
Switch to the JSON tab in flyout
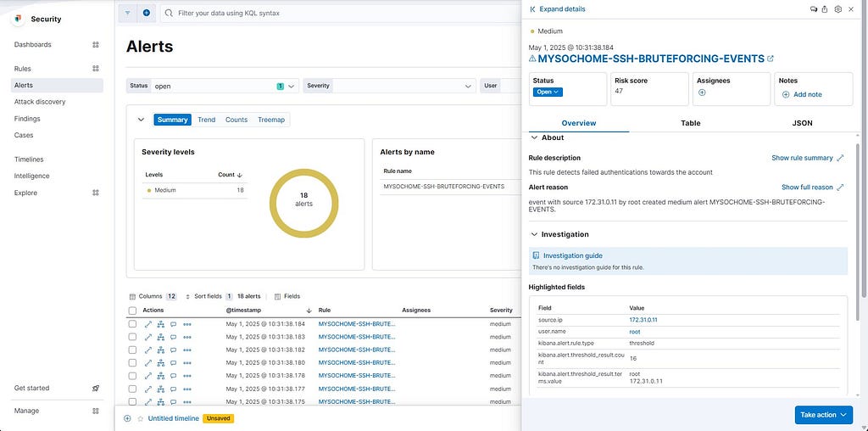(x=802, y=123)
